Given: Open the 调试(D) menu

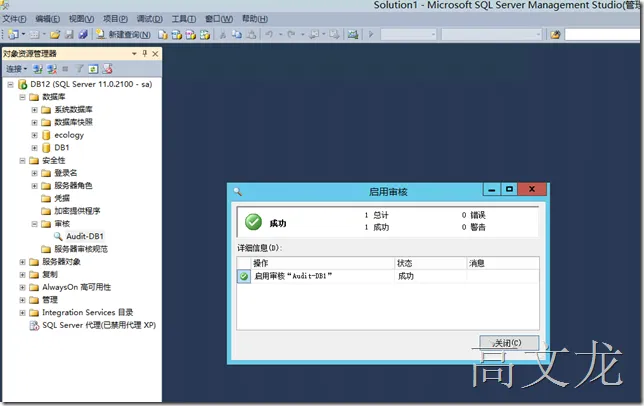Looking at the screenshot, I should (150, 19).
